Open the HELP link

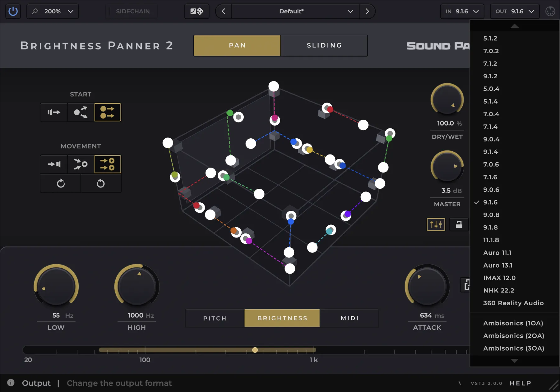coord(520,383)
